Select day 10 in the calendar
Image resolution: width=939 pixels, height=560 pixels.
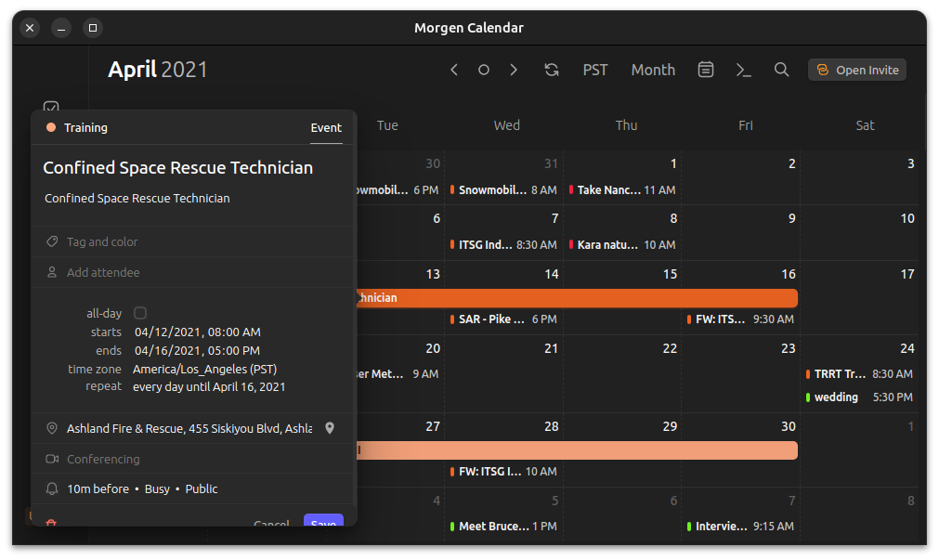tap(906, 218)
